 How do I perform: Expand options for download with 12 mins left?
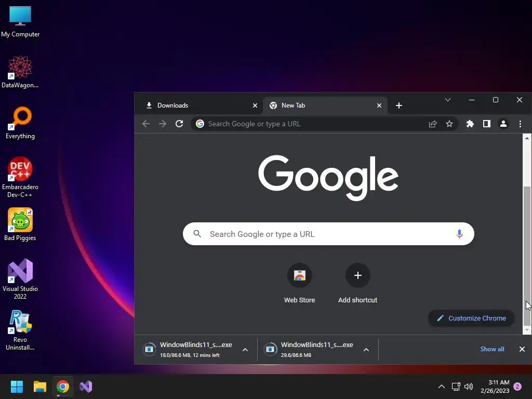245,350
